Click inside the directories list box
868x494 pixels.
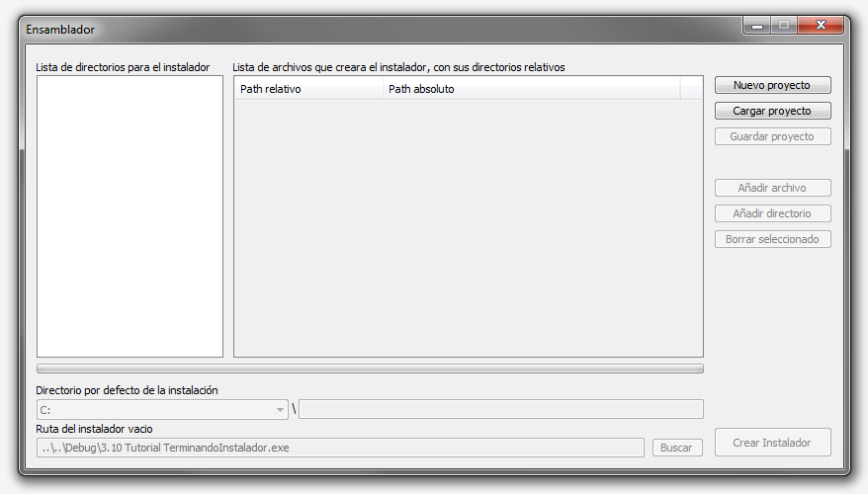click(x=130, y=215)
